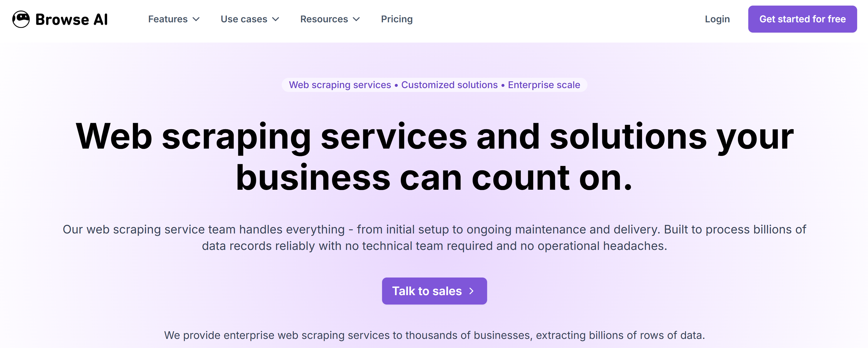
Task: Click the main headline about web scraping services
Action: 434,155
